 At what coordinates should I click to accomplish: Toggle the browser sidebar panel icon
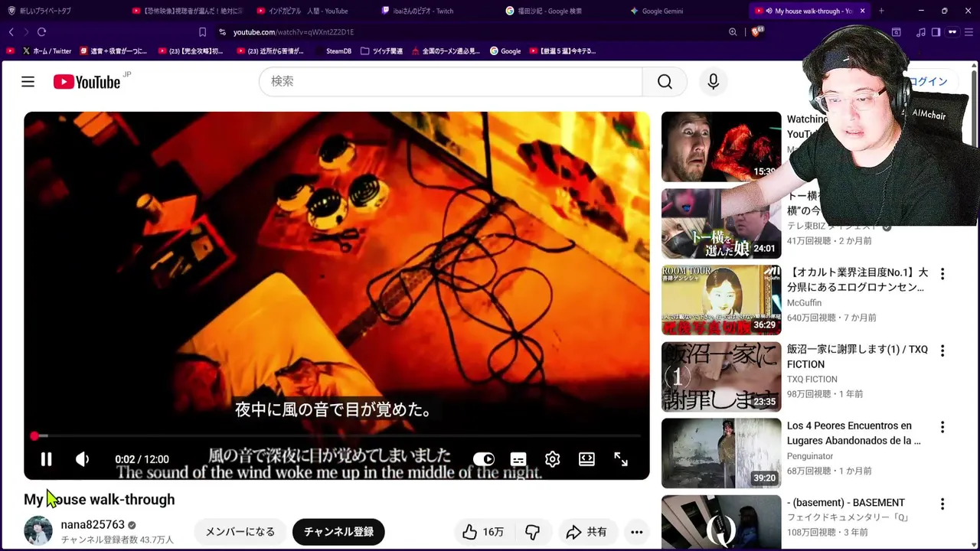pos(936,32)
